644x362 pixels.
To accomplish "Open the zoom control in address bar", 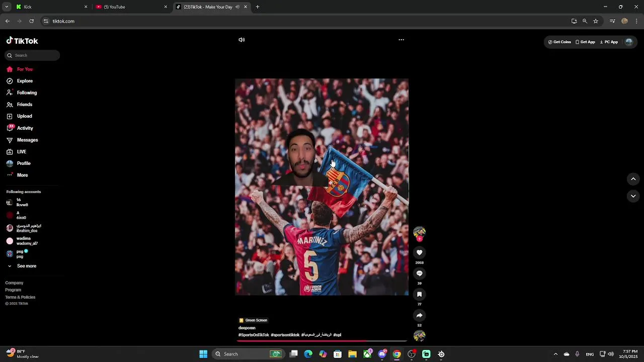I will [585, 21].
